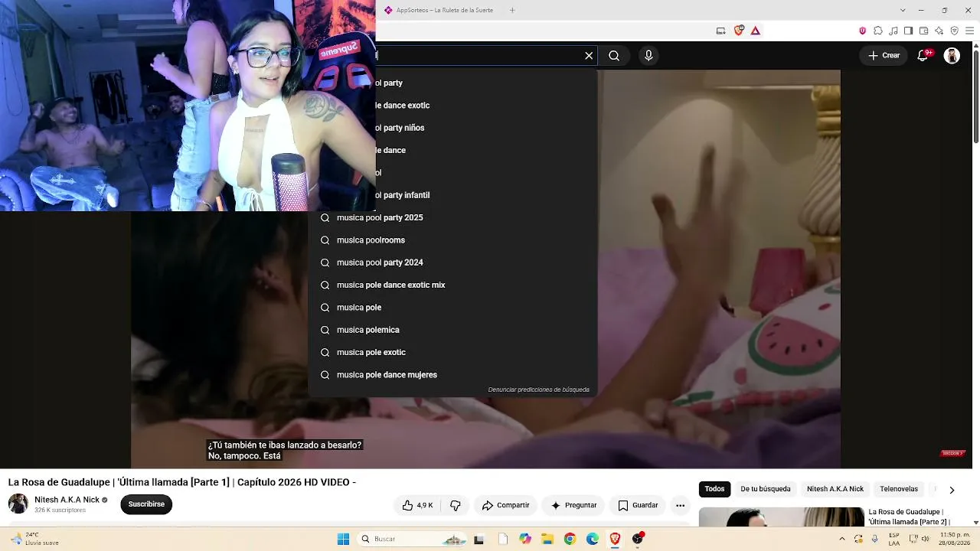The image size is (980, 551).
Task: Open the weather widget showing 24°C
Action: pos(34,539)
